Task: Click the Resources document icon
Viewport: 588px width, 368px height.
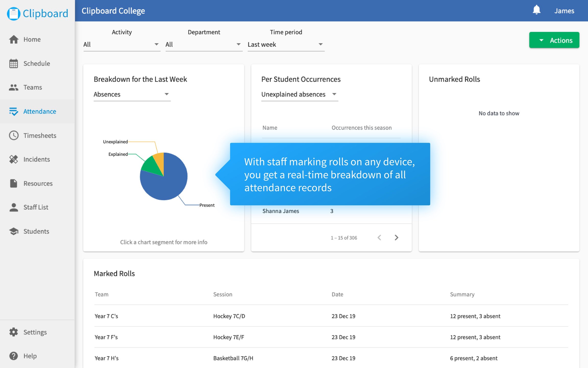Action: click(14, 183)
